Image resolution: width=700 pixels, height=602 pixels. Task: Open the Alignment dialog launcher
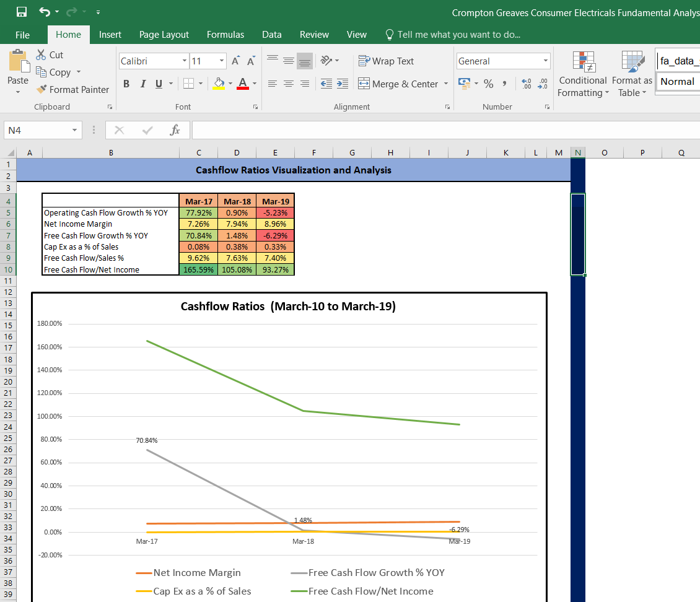[447, 107]
